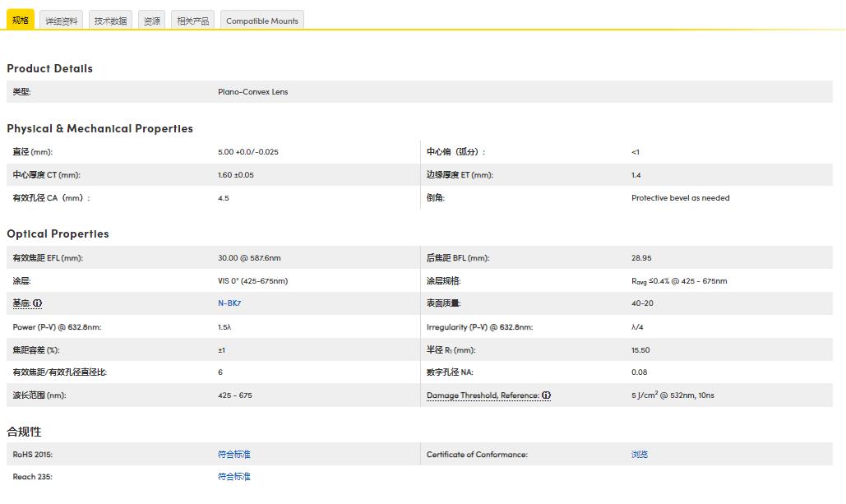Open the 相关产品 tab

[193, 21]
